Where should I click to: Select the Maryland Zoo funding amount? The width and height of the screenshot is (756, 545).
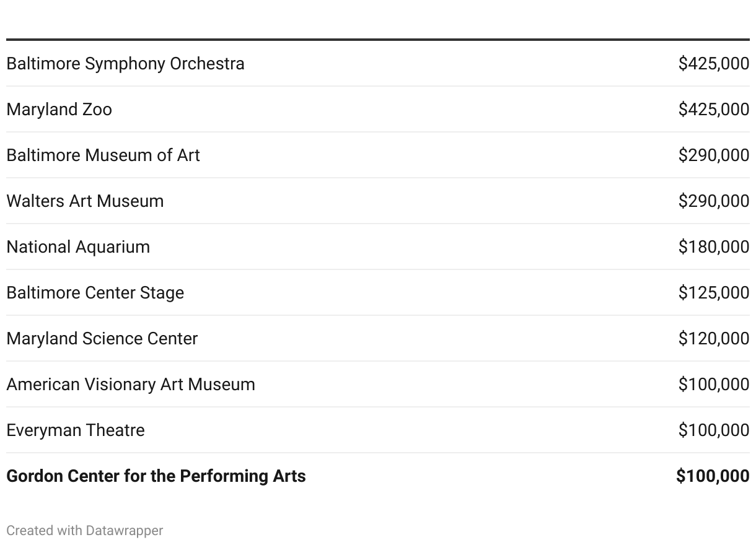(714, 110)
